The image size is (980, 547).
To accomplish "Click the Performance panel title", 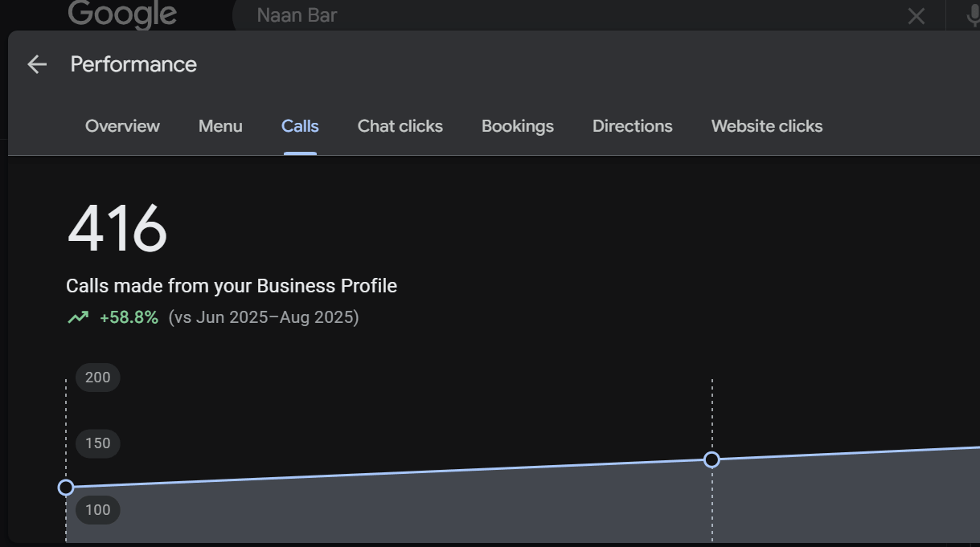I will point(133,64).
